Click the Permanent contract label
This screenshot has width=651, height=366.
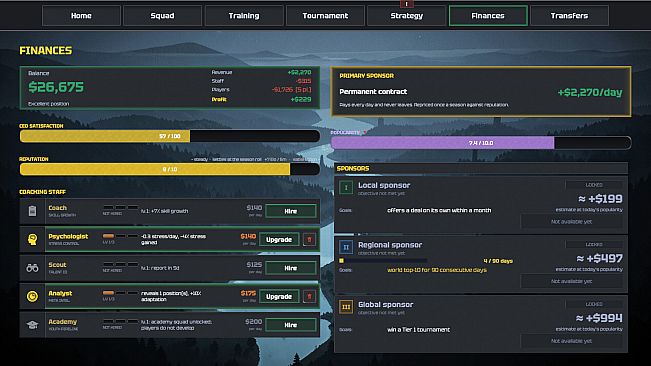tap(373, 92)
